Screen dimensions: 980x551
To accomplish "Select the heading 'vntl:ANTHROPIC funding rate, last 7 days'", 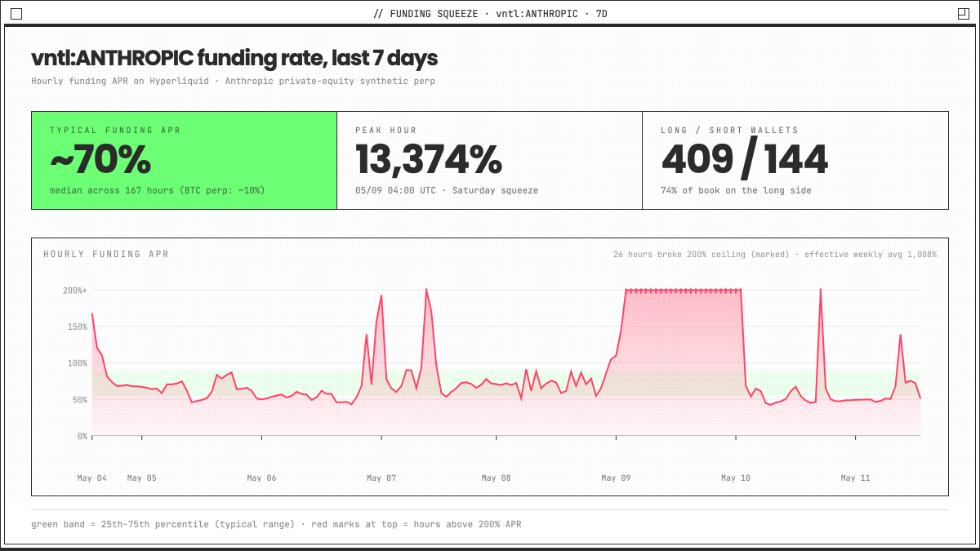I will pos(234,59).
